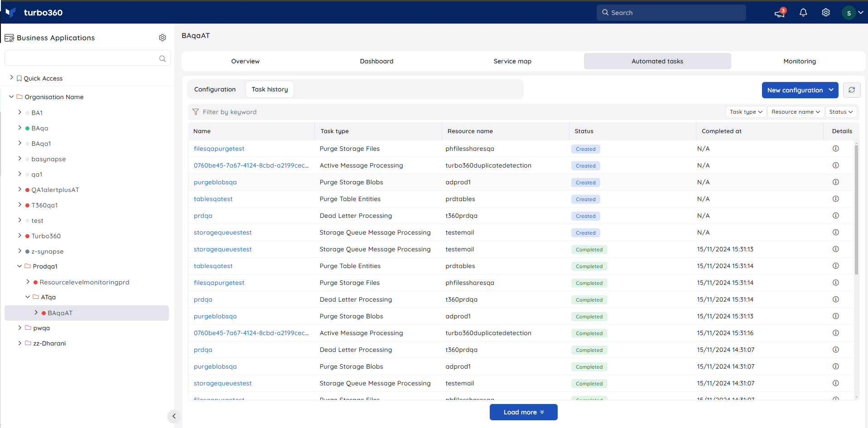Collapse the ATqa folder
Screen dimensions: 868x428
[28, 297]
